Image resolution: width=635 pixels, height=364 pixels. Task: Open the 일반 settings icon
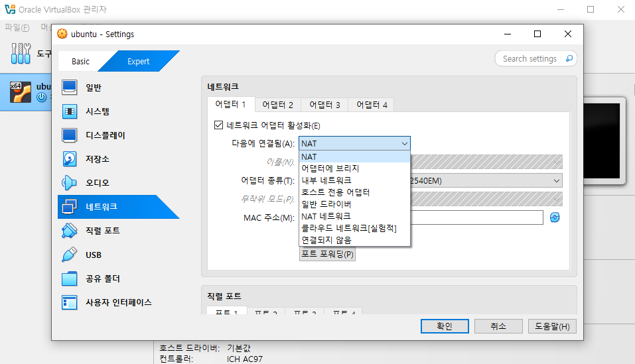pyautogui.click(x=69, y=88)
